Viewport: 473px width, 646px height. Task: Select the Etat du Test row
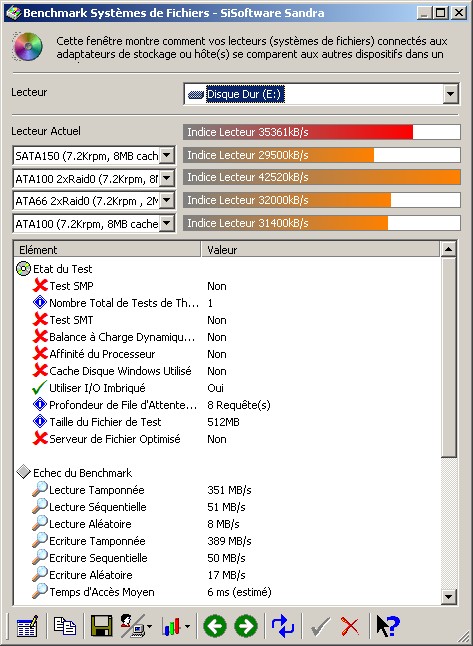(227, 269)
